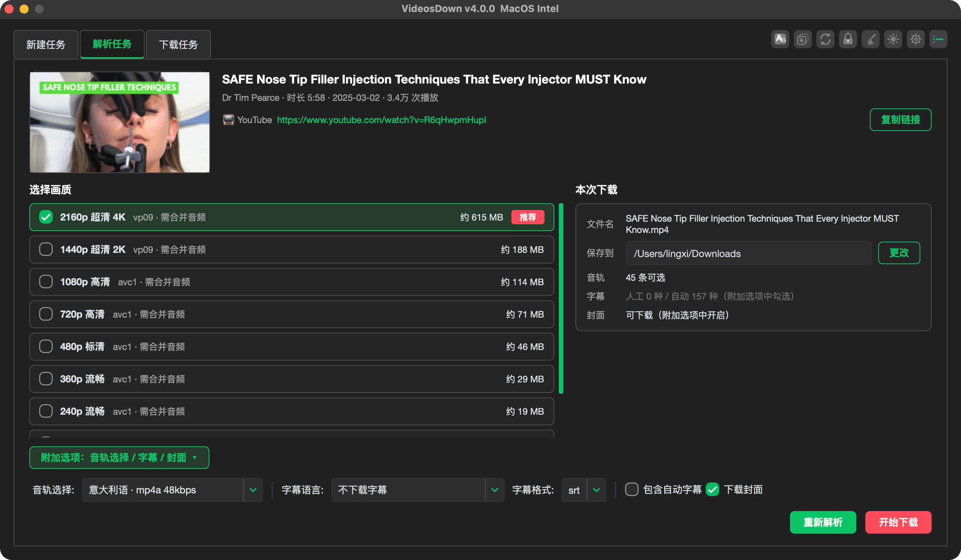Click the red 开始下载 button

pos(898,523)
